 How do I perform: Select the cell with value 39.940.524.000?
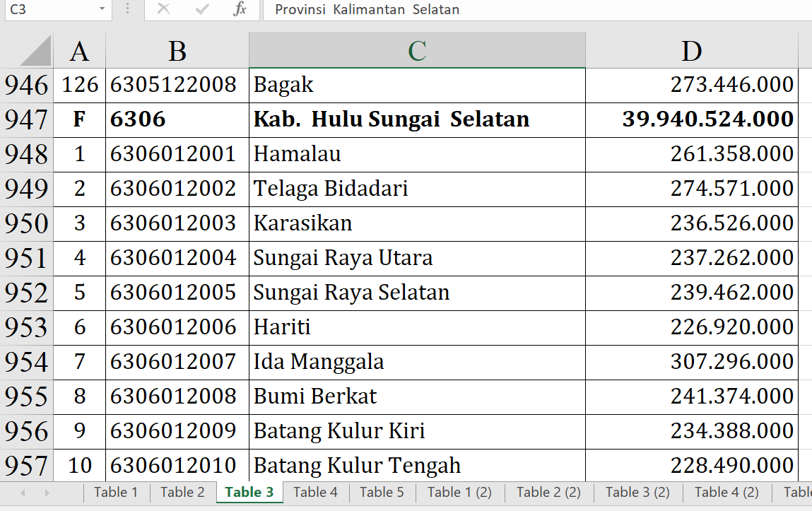[x=691, y=119]
